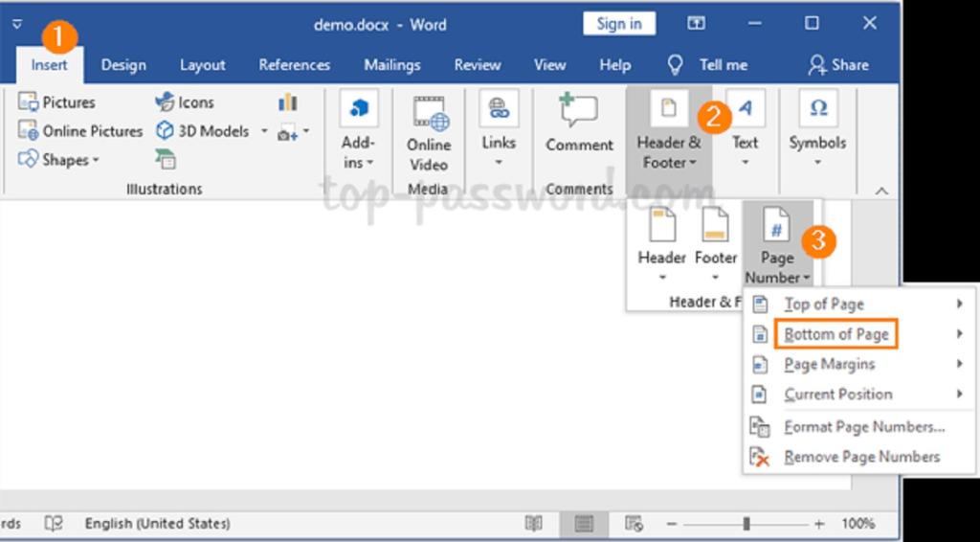The image size is (980, 542).
Task: Open the Text group dropdown
Action: coord(745,130)
